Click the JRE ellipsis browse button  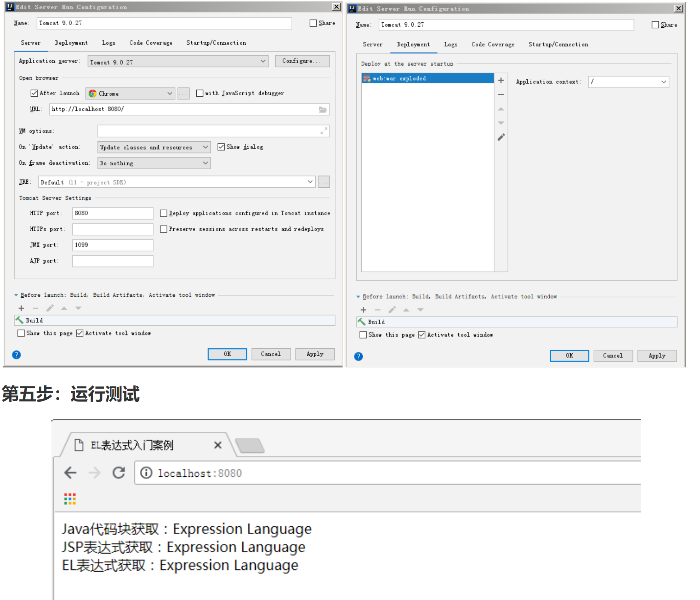pos(324,182)
